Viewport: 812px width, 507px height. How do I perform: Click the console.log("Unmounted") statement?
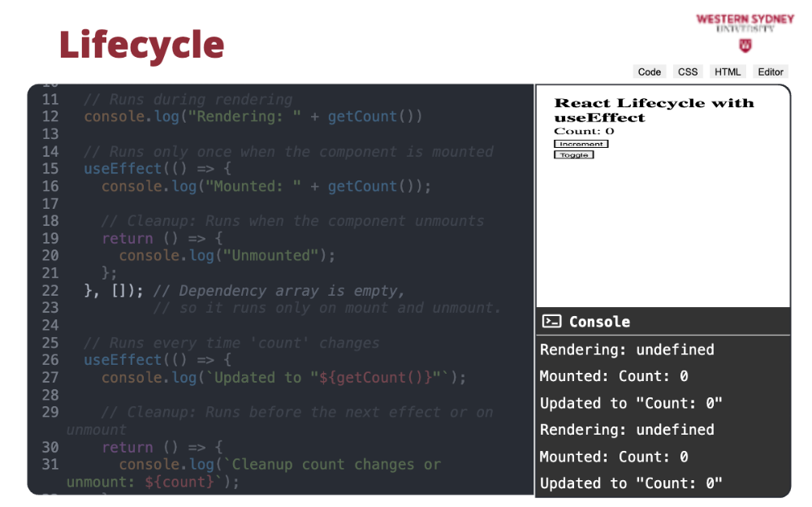tap(227, 256)
